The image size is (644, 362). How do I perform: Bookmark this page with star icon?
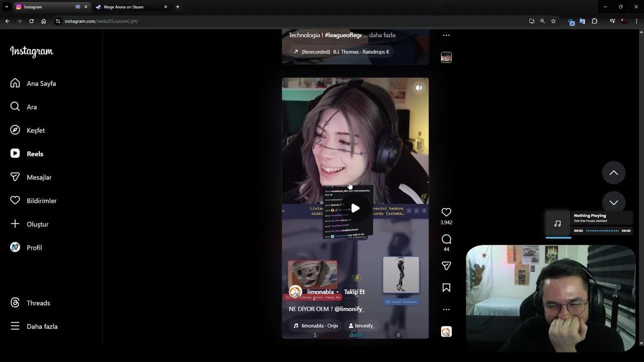coord(553,21)
